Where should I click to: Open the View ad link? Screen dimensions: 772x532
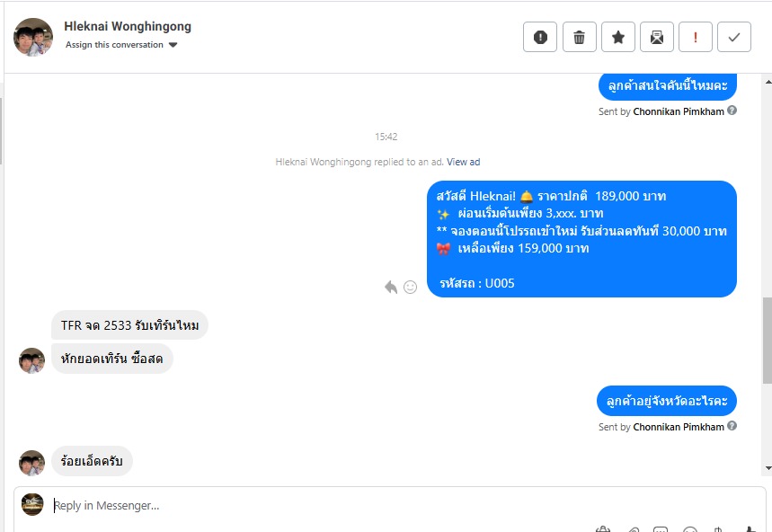point(464,162)
